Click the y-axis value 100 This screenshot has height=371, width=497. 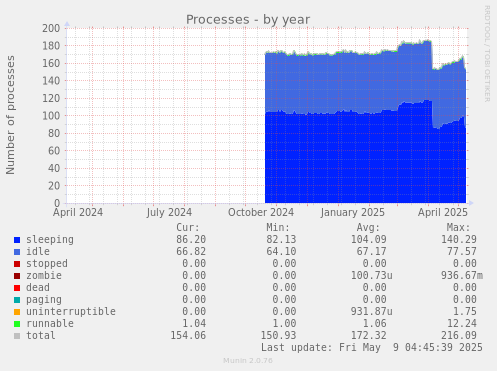(x=51, y=116)
